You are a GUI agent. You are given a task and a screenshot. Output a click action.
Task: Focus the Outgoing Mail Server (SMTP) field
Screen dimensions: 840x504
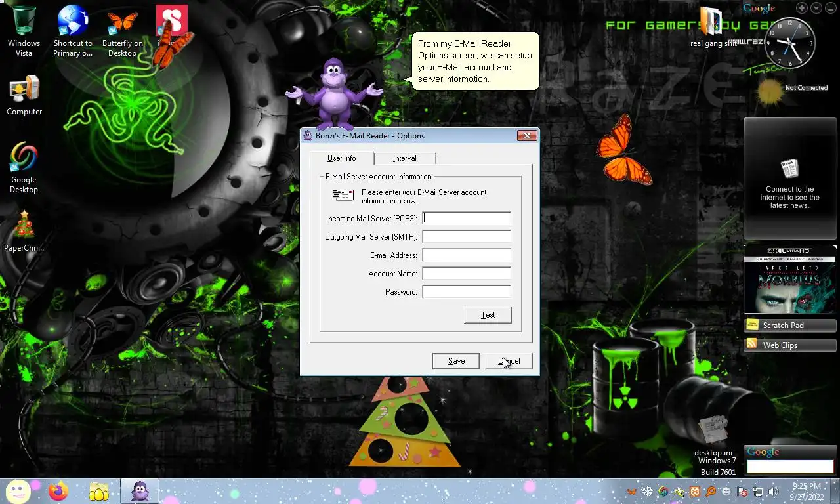[467, 236]
